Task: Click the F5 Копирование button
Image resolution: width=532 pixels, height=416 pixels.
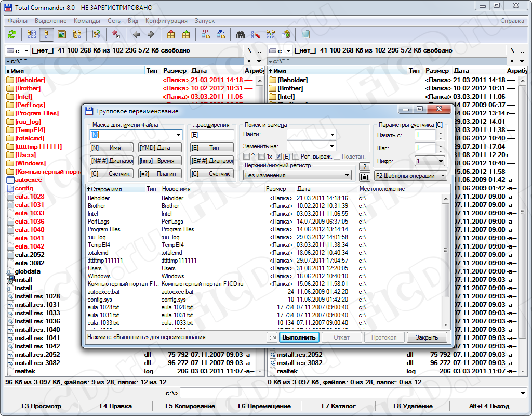Action: pyautogui.click(x=190, y=406)
